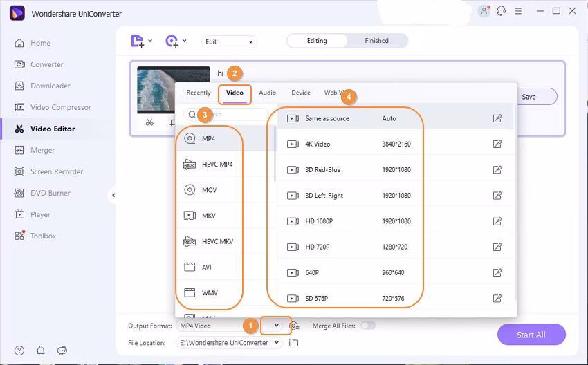Switch to the Finished tab
588x365 pixels.
[377, 41]
